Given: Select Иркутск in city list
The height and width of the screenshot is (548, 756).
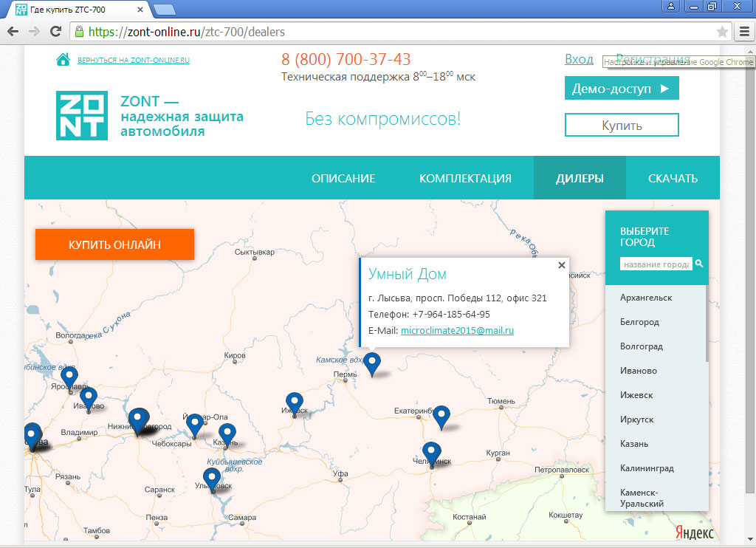Looking at the screenshot, I should point(637,419).
